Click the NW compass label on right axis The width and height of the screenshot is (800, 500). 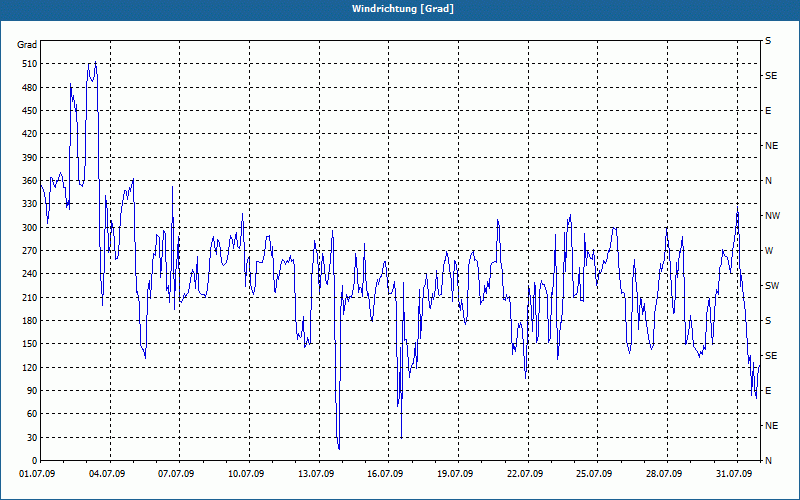pyautogui.click(x=772, y=216)
